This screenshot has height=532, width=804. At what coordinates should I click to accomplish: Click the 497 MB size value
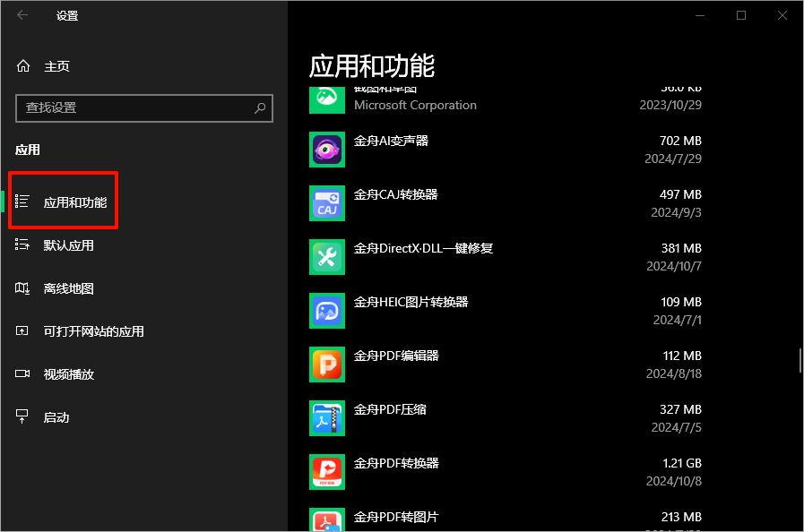[x=680, y=194]
